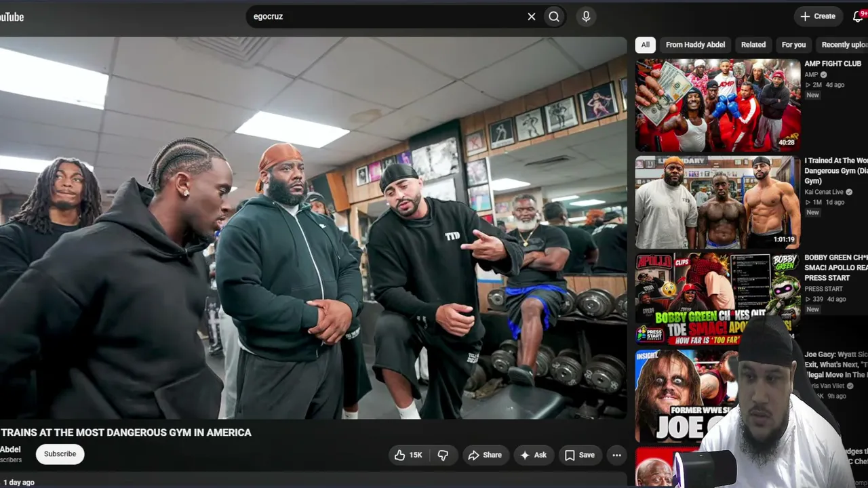This screenshot has width=868, height=488.
Task: Click the 1:01:19 duration on Kai Cenat thumbnail
Action: click(x=784, y=240)
